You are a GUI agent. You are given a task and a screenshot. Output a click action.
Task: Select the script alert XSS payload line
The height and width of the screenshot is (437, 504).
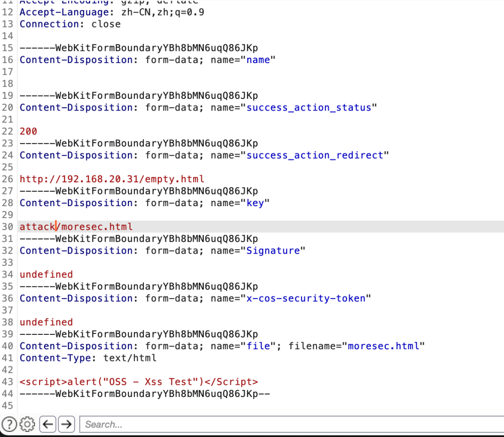(x=139, y=382)
